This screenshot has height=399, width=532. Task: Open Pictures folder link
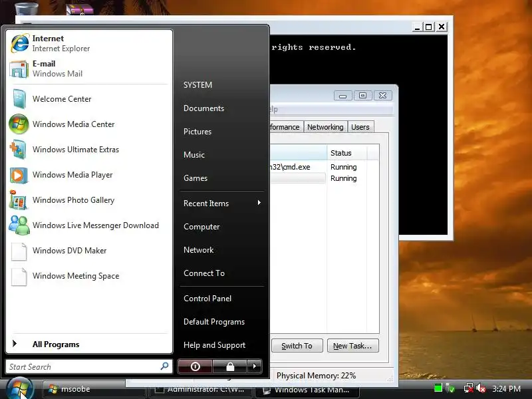pos(198,132)
